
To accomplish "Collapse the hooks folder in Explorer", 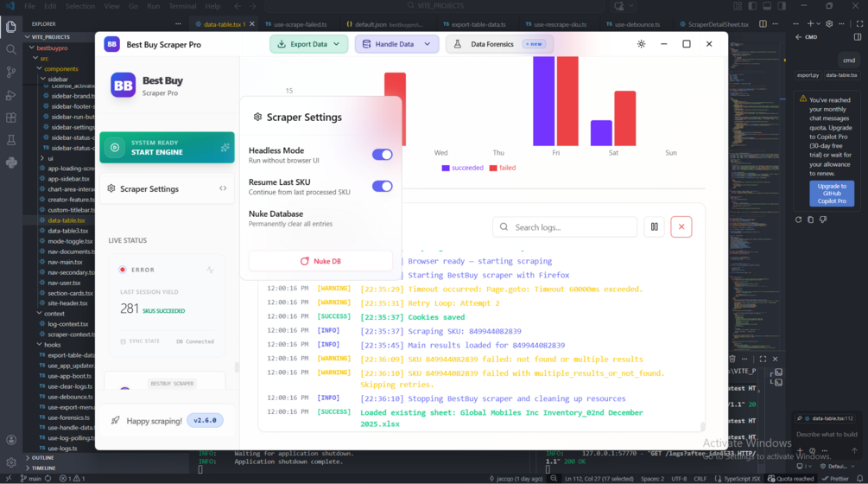I will click(x=40, y=345).
